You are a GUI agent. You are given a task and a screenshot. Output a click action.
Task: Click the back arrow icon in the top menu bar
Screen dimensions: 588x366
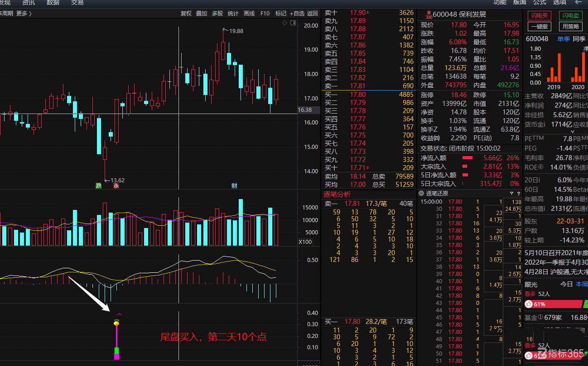[x=578, y=2]
